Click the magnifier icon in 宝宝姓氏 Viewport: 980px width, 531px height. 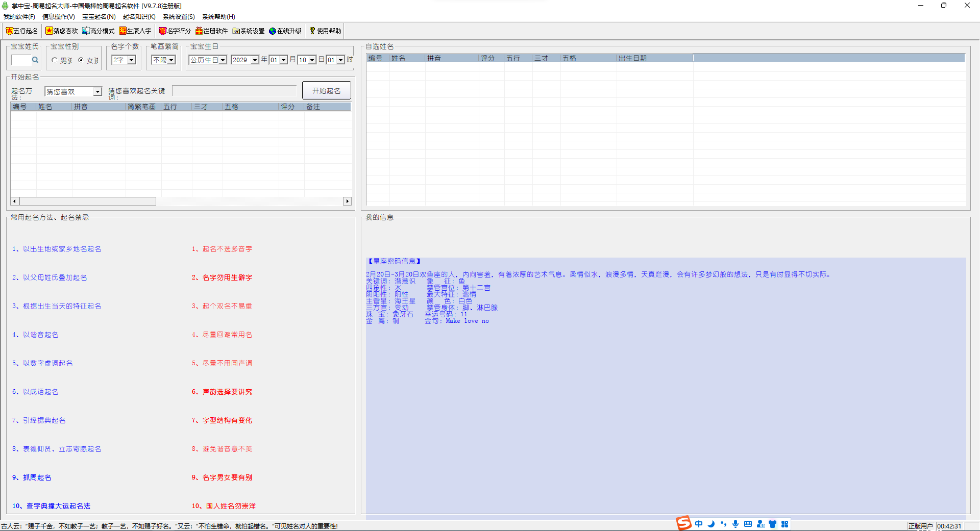tap(35, 60)
